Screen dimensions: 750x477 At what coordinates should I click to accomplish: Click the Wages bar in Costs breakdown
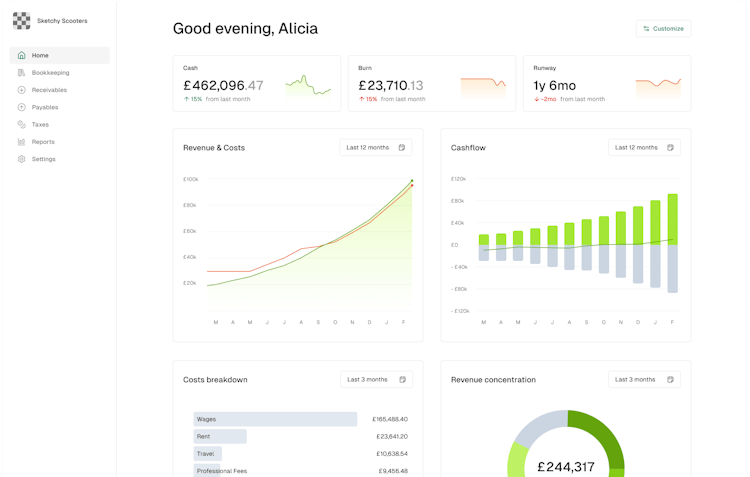[x=275, y=419]
